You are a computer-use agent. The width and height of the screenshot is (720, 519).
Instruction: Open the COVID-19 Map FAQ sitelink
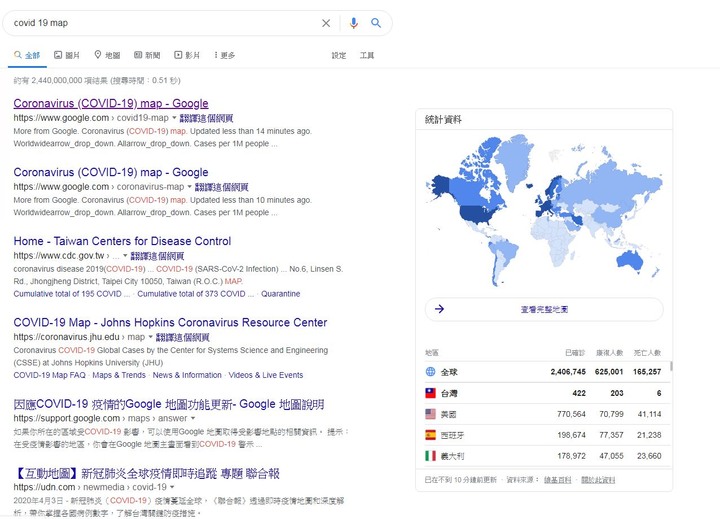coord(50,375)
